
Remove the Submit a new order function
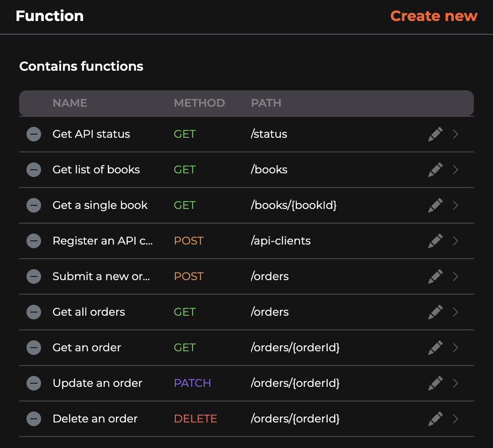(34, 276)
